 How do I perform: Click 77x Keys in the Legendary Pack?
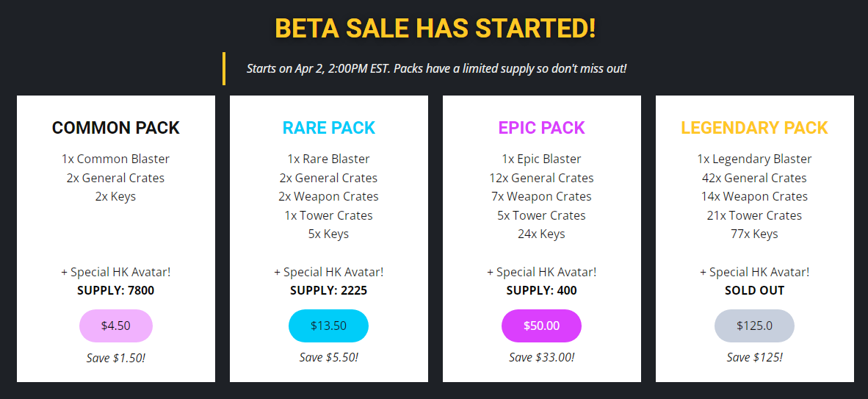point(754,234)
